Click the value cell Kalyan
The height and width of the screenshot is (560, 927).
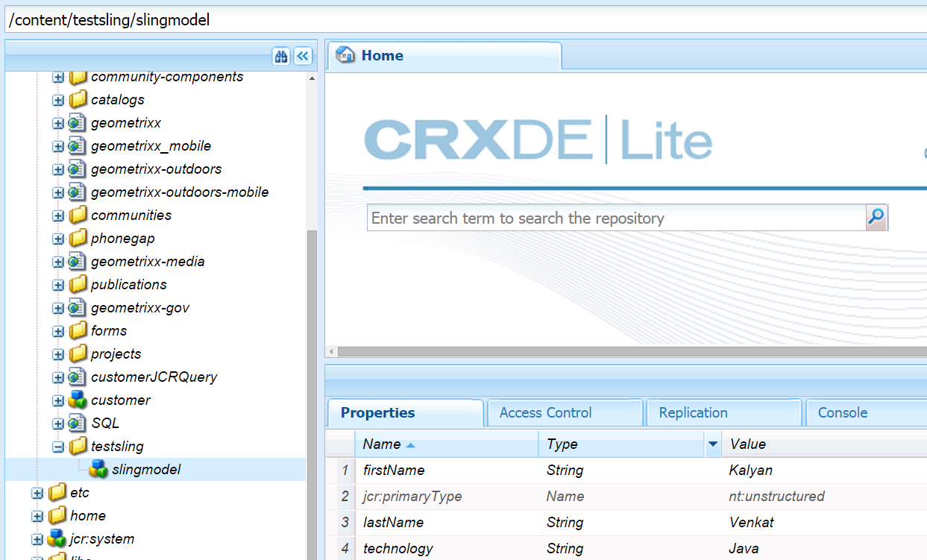click(x=750, y=471)
